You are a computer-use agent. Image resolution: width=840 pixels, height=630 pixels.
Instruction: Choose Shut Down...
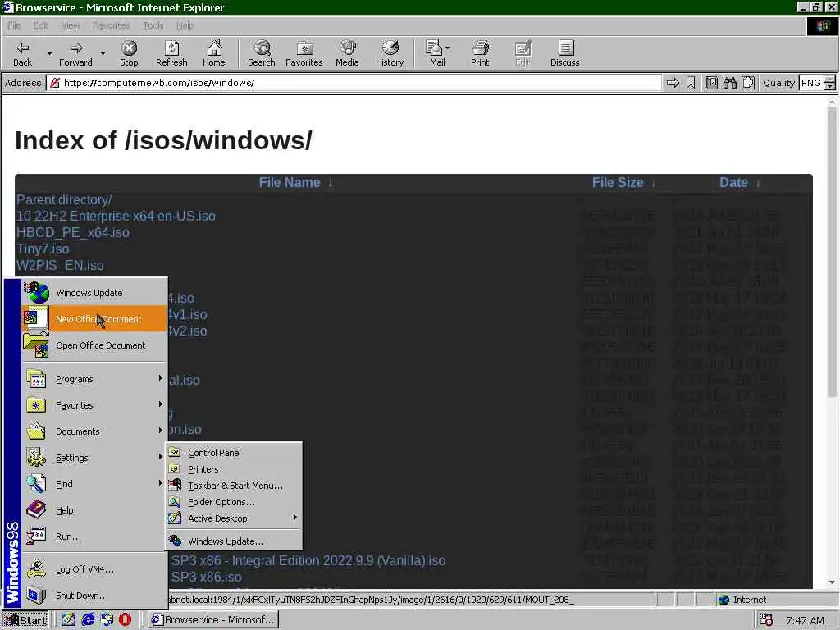(95, 596)
